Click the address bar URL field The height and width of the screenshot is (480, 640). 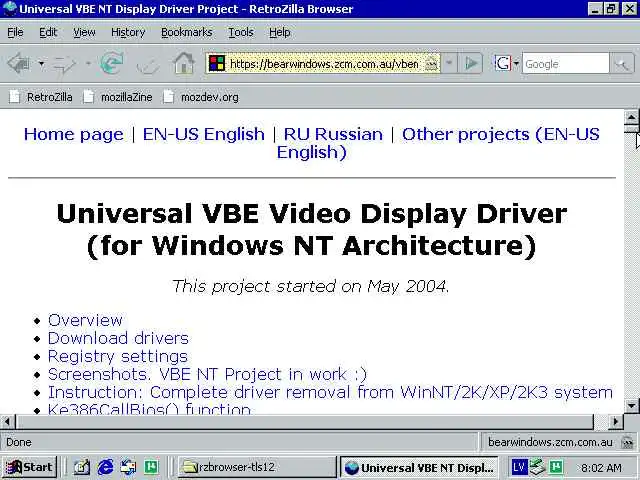pyautogui.click(x=324, y=64)
